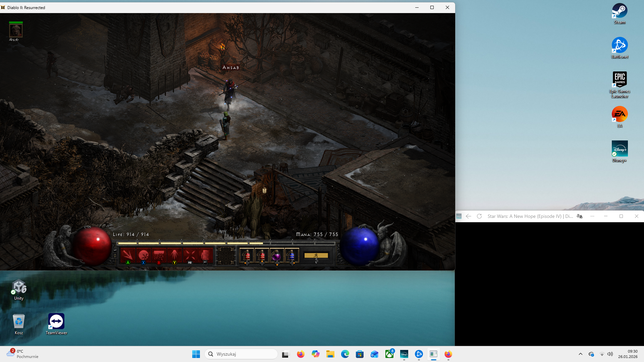This screenshot has width=644, height=362.
Task: Toggle the run/walk stamina button
Action: [316, 255]
